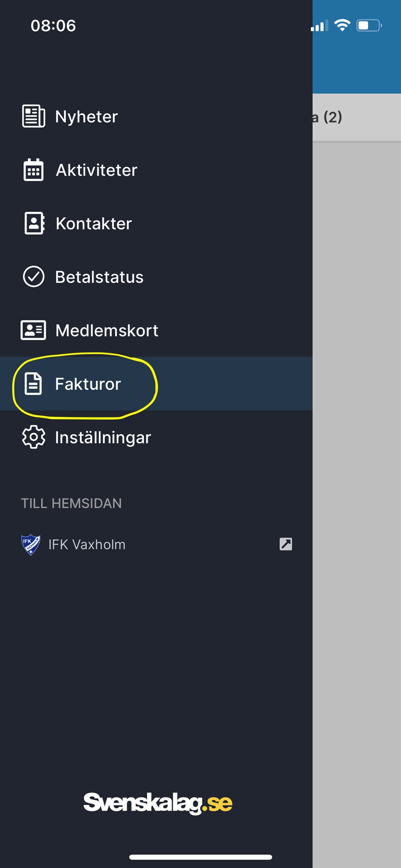The height and width of the screenshot is (868, 401).
Task: Click the external link arrow icon
Action: coord(286,544)
